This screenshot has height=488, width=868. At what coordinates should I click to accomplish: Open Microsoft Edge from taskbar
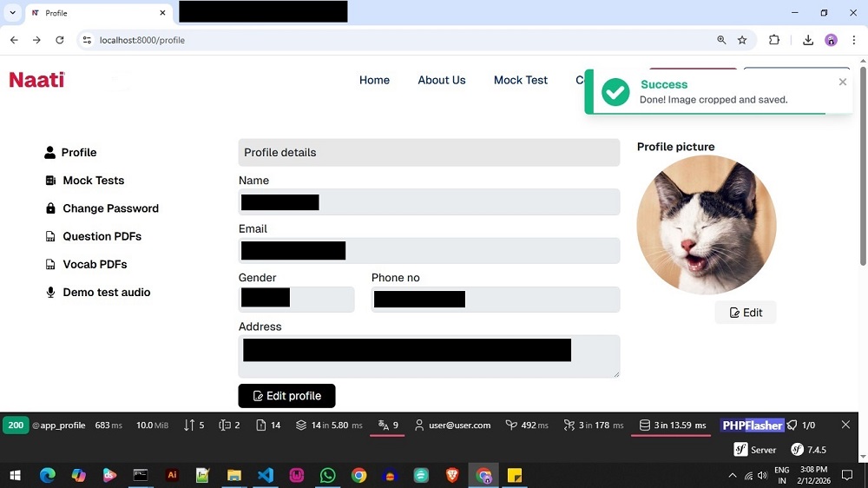click(x=48, y=475)
